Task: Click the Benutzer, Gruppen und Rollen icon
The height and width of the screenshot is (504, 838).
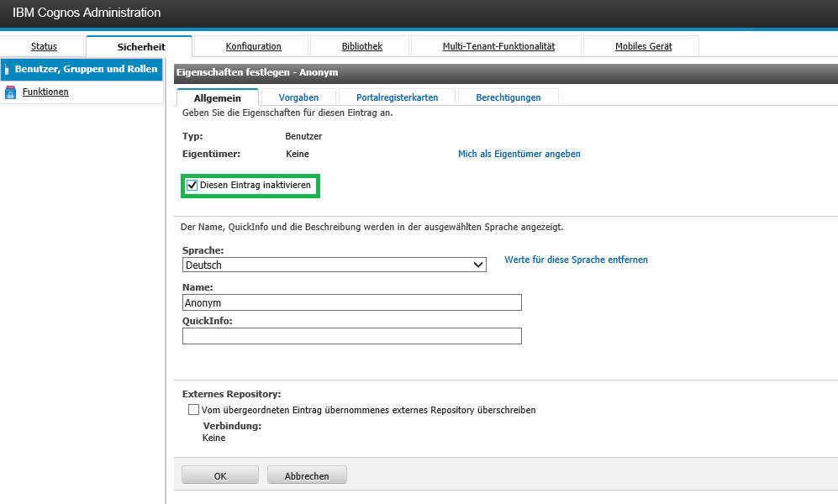Action: coord(7,70)
